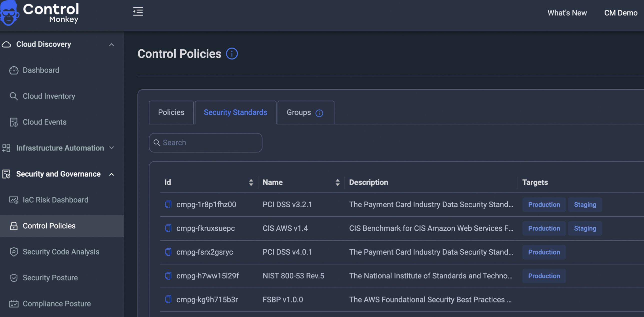The image size is (644, 317).
Task: Sort table by the Name column
Action: 337,182
